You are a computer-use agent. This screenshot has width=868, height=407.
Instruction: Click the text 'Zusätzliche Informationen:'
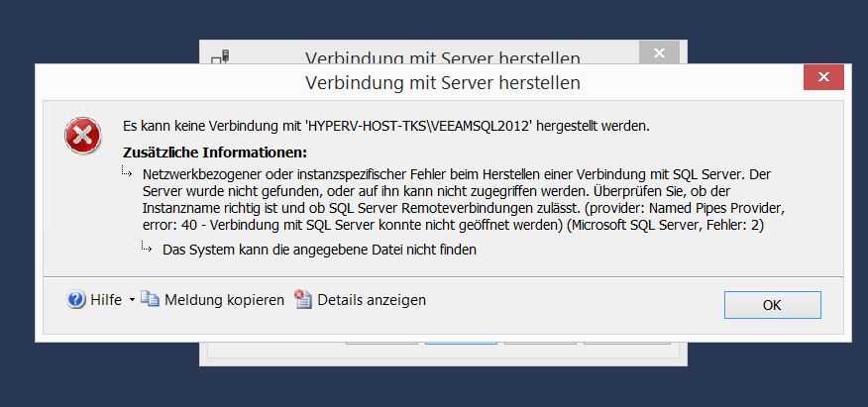pyautogui.click(x=215, y=153)
